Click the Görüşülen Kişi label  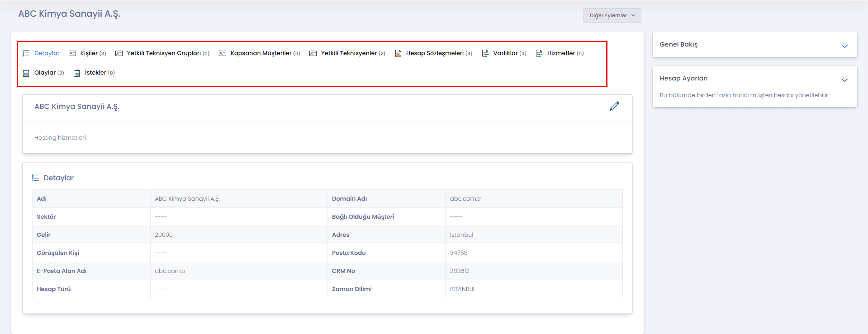click(58, 253)
